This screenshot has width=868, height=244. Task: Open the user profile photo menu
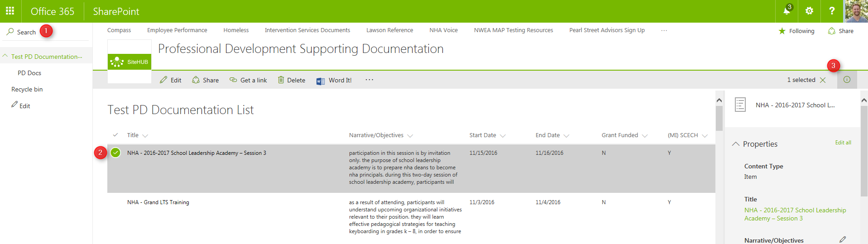856,11
